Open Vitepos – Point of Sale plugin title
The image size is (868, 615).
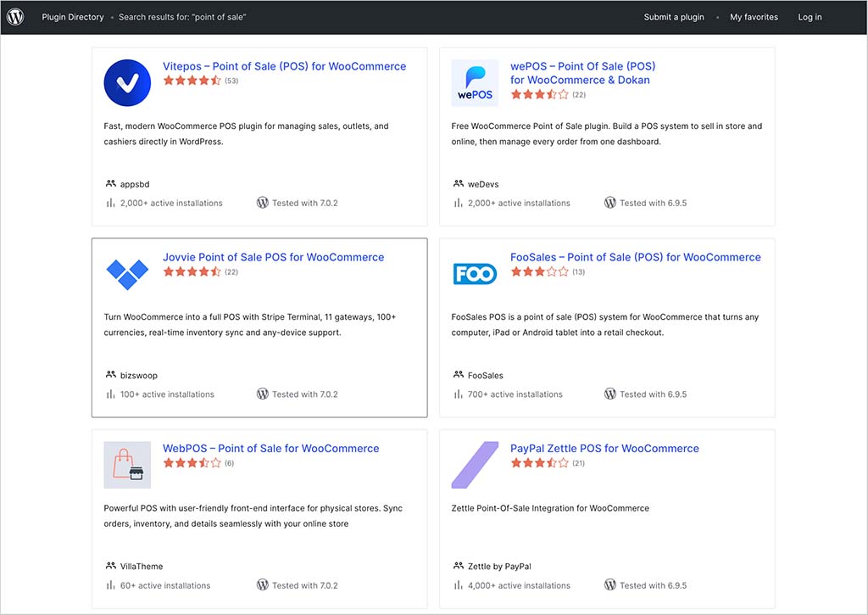tap(285, 66)
